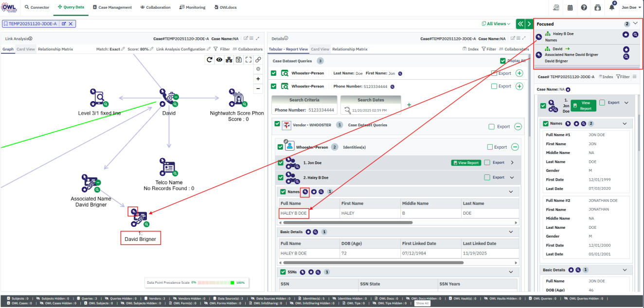This screenshot has width=644, height=308.
Task: Check Export box for Vendor - WHOOSTER
Action: coord(492,127)
